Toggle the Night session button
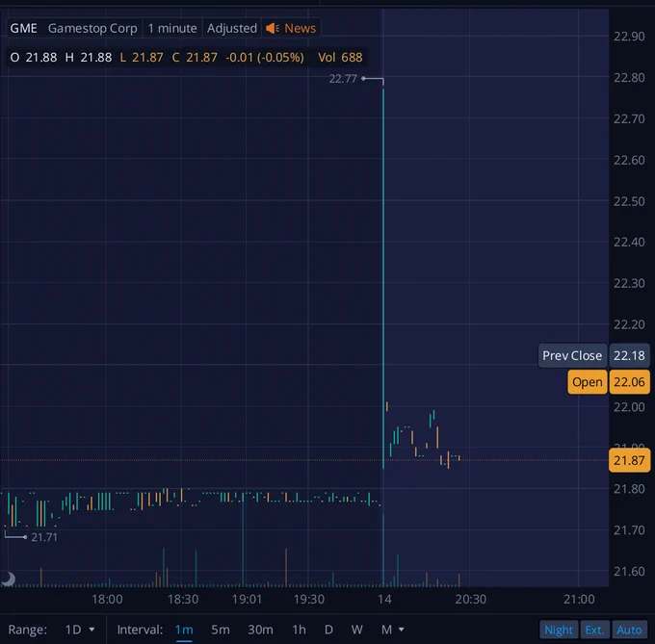Screen dimensions: 655x644 [559, 630]
